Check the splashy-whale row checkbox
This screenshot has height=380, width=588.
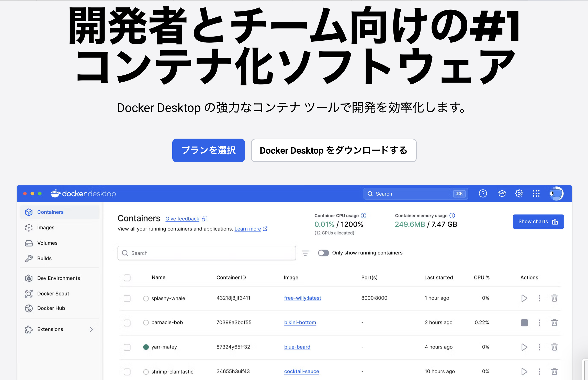point(127,298)
